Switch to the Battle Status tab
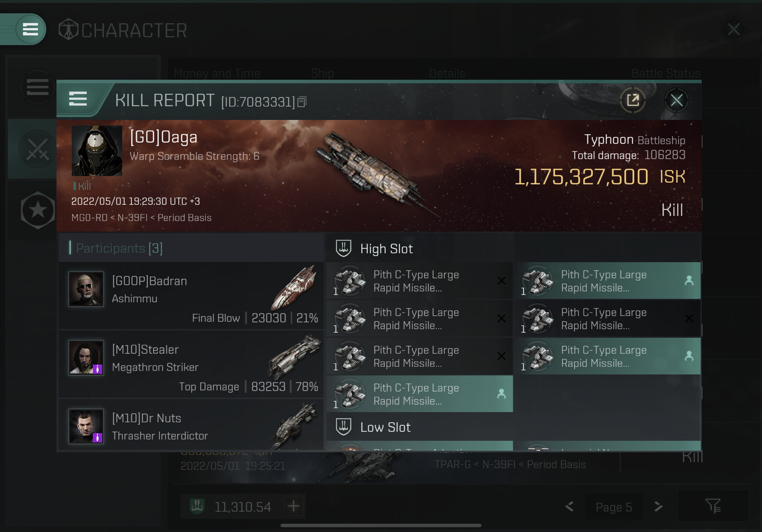 pos(665,73)
